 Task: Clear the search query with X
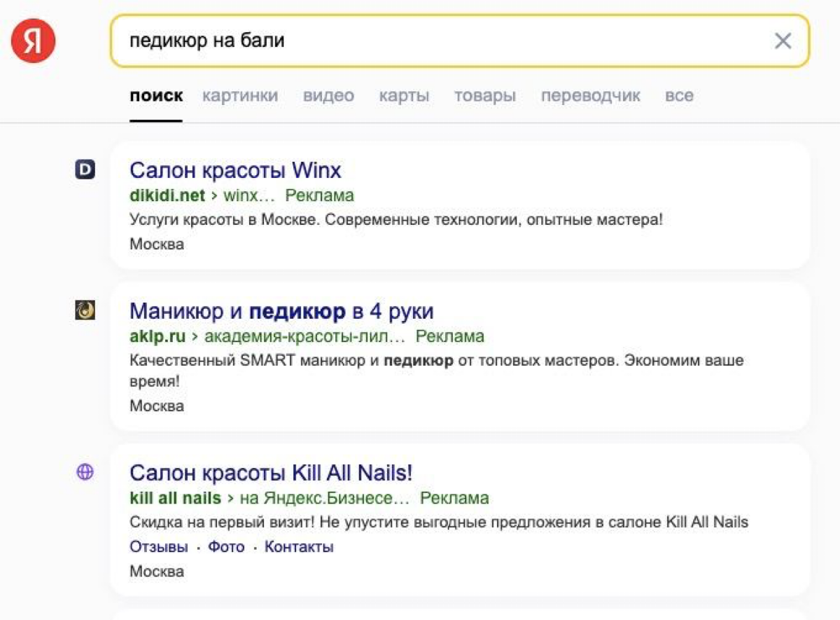click(783, 41)
